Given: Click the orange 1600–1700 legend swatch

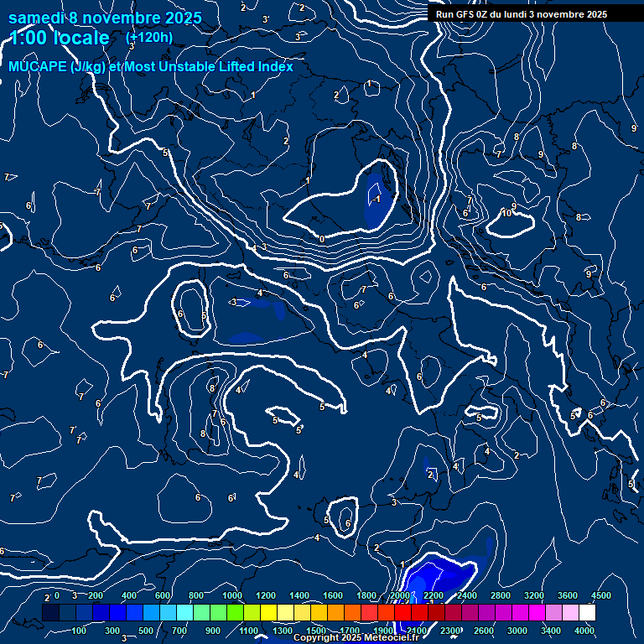Looking at the screenshot, I should coord(336,612).
